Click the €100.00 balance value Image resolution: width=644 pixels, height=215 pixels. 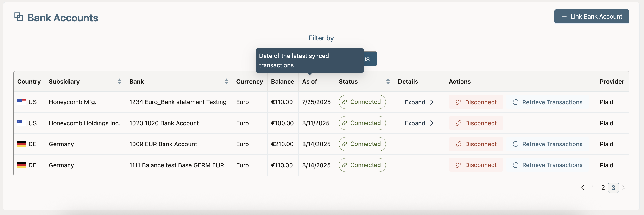[282, 123]
